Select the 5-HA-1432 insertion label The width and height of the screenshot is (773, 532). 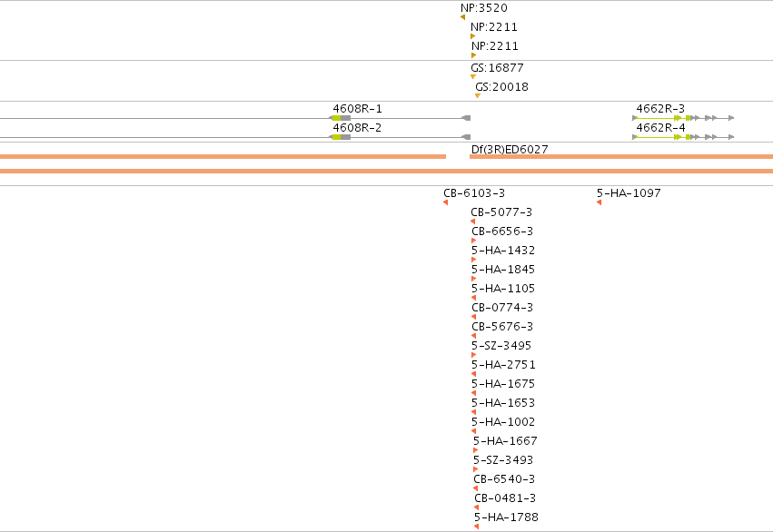click(x=503, y=251)
